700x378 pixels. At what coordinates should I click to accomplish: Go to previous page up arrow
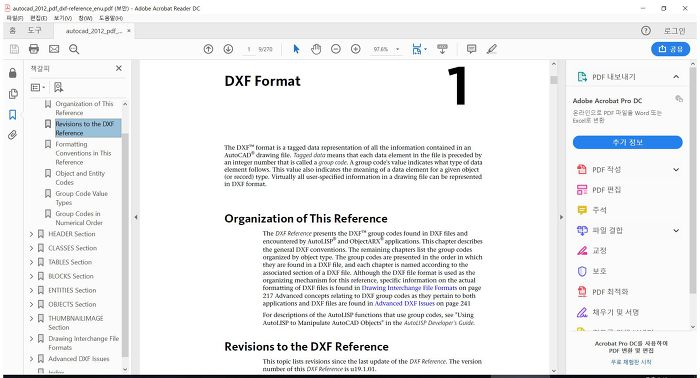pyautogui.click(x=208, y=49)
